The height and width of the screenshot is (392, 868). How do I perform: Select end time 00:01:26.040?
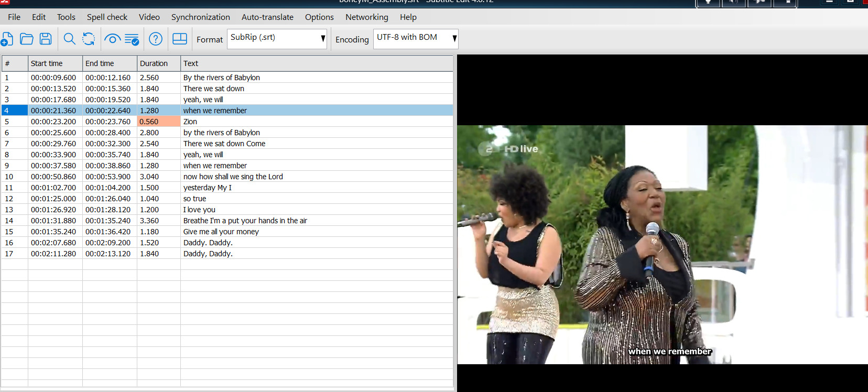(x=108, y=199)
